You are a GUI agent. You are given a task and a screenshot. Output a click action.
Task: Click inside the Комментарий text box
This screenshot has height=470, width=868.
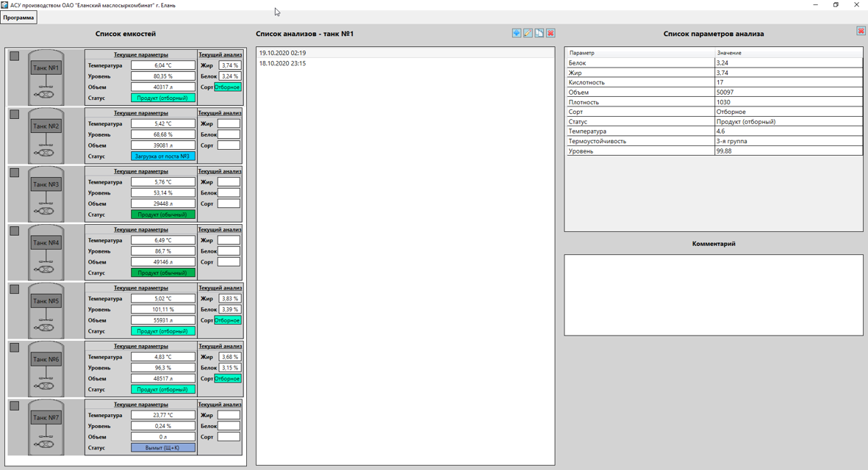pos(713,294)
